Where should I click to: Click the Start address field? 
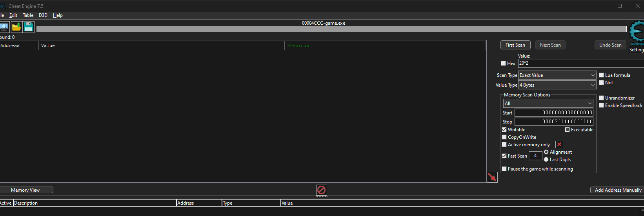pyautogui.click(x=554, y=113)
